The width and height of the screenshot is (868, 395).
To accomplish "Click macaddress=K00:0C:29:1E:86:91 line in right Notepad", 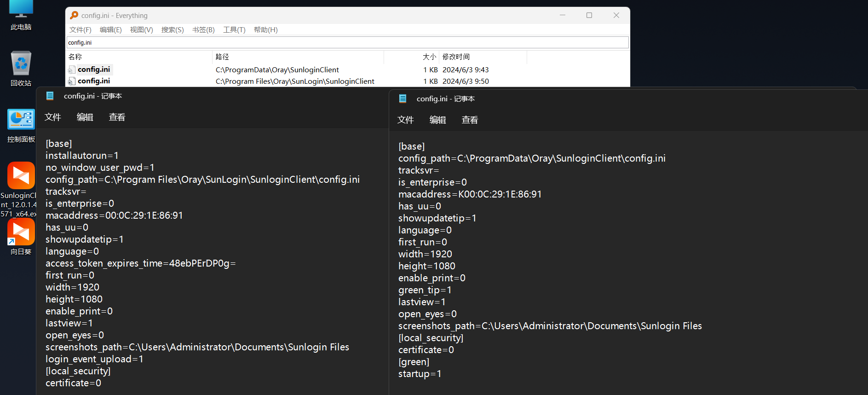I will coord(470,194).
